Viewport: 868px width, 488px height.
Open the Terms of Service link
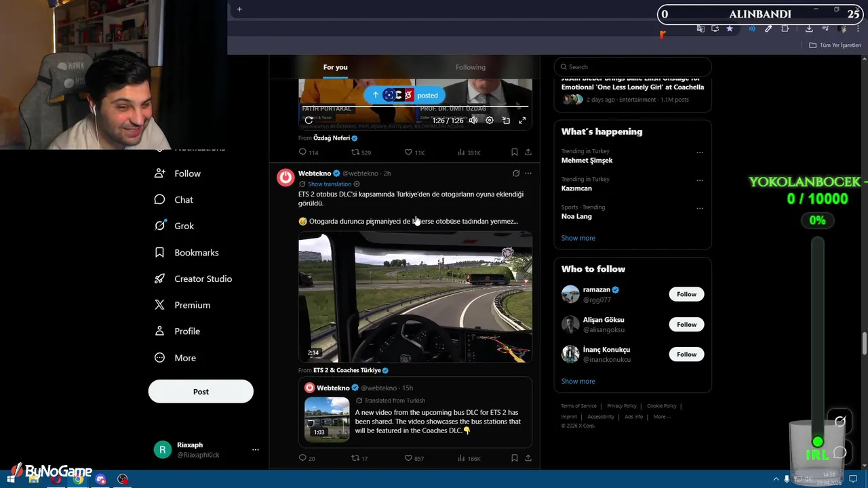pyautogui.click(x=578, y=406)
